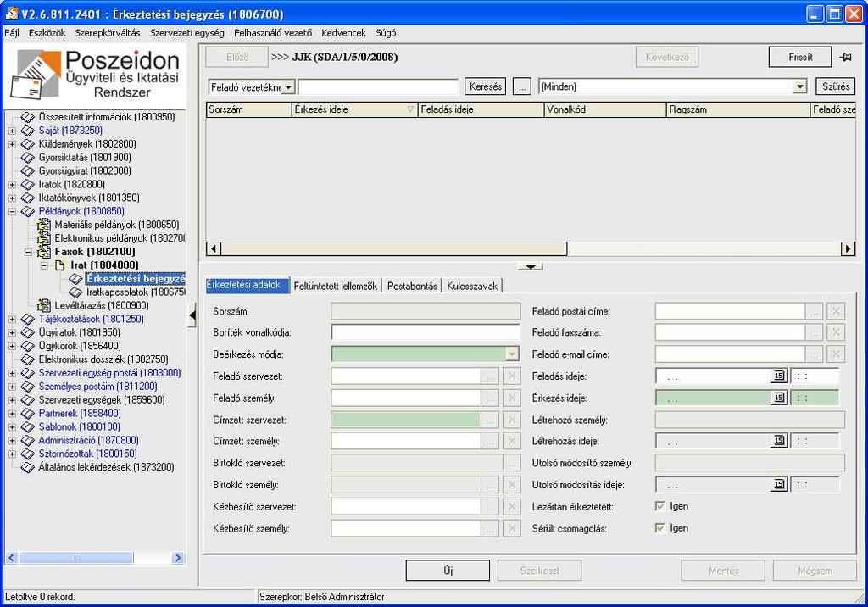Click the Szűrés filter button
The height and width of the screenshot is (607, 868).
(835, 86)
